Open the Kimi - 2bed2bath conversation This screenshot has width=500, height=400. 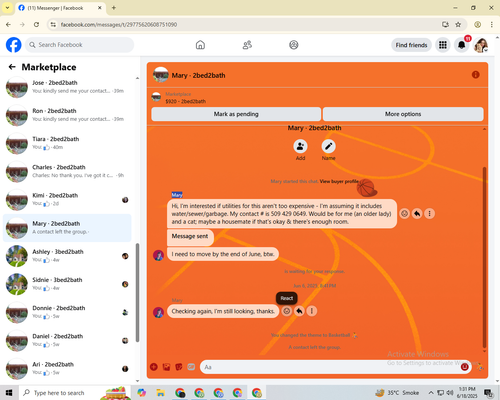(x=67, y=199)
